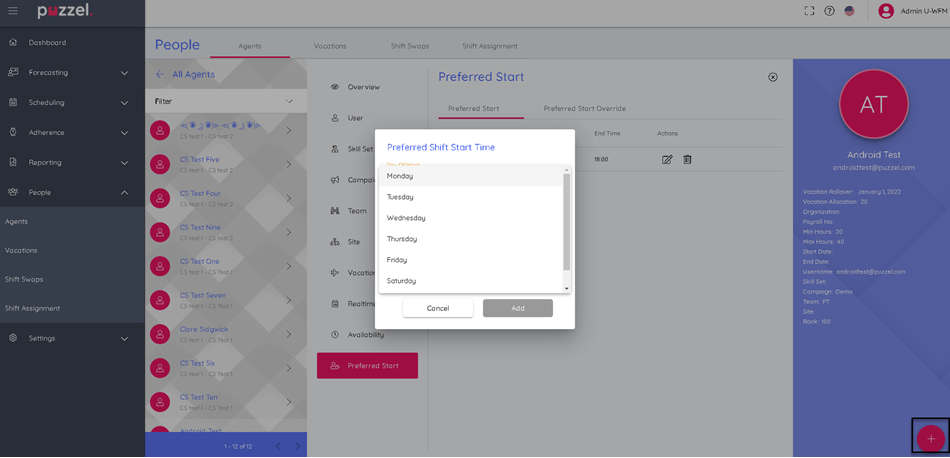Image resolution: width=950 pixels, height=458 pixels.
Task: Select Wednesday from the day list
Action: tap(406, 218)
